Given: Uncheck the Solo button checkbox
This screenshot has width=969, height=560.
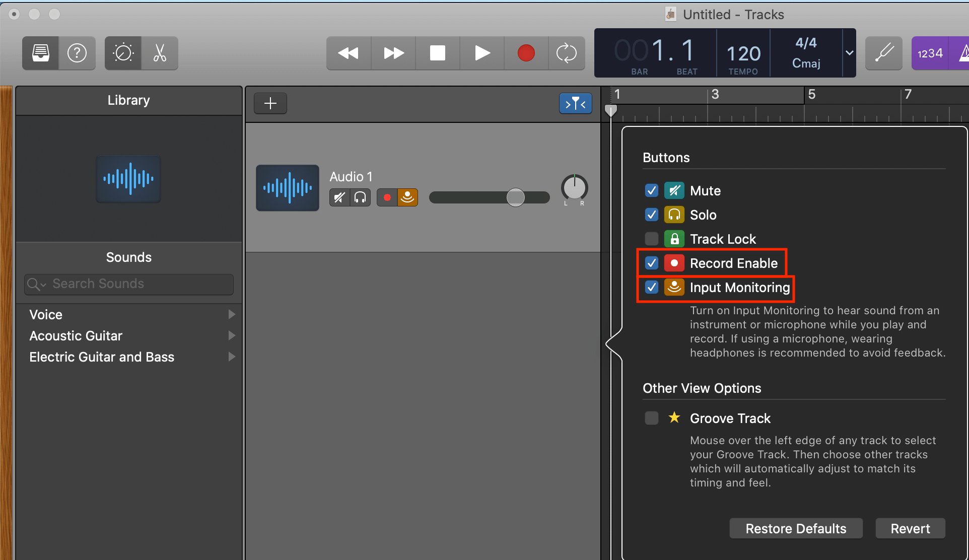Looking at the screenshot, I should 651,215.
